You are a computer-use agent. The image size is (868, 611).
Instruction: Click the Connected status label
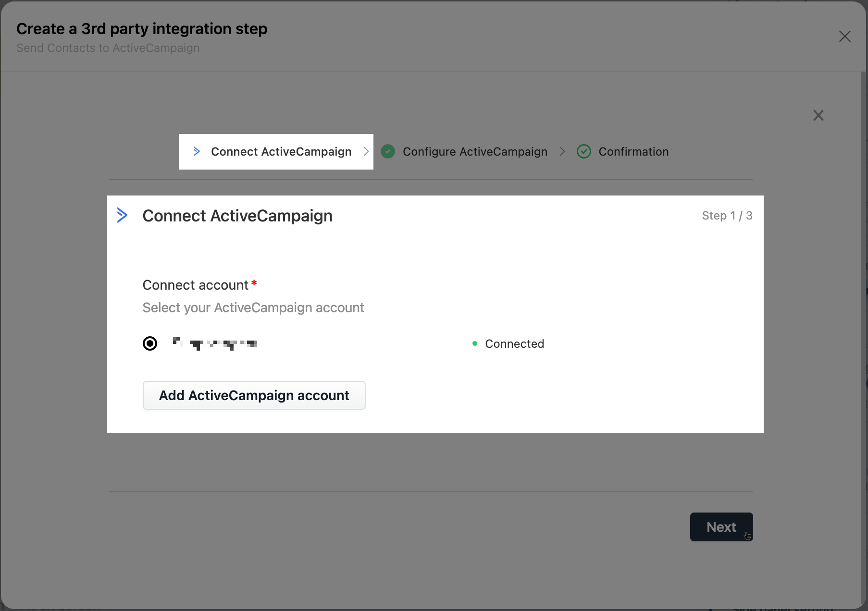(514, 344)
